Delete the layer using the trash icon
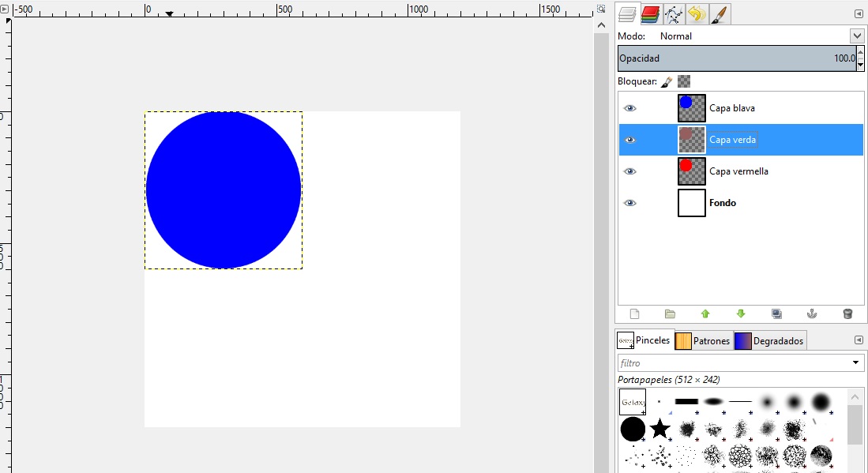 coord(847,313)
